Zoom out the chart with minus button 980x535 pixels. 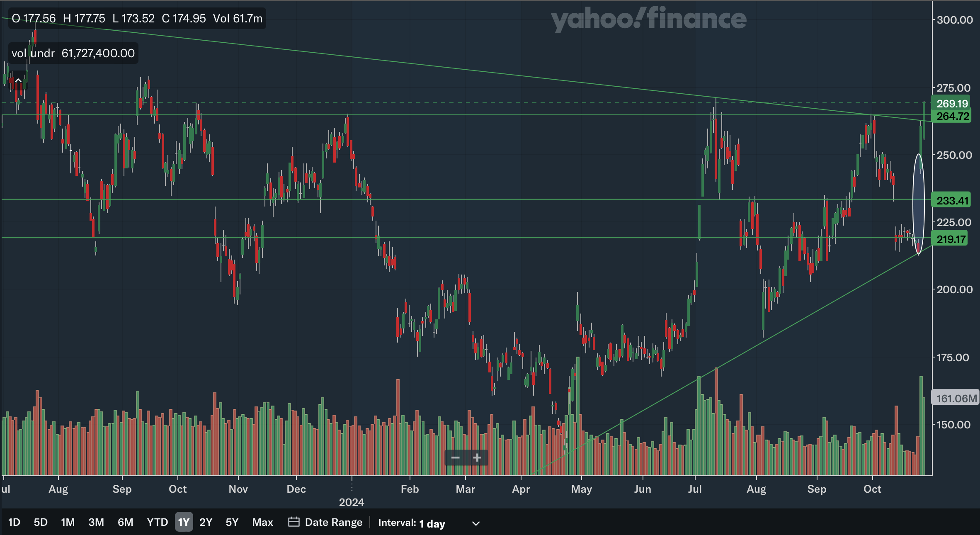point(455,458)
